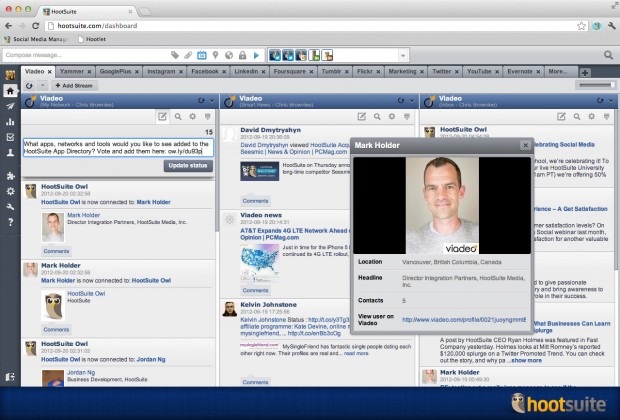Reload the page in browser
The height and width of the screenshot is (420, 620).
36,26
